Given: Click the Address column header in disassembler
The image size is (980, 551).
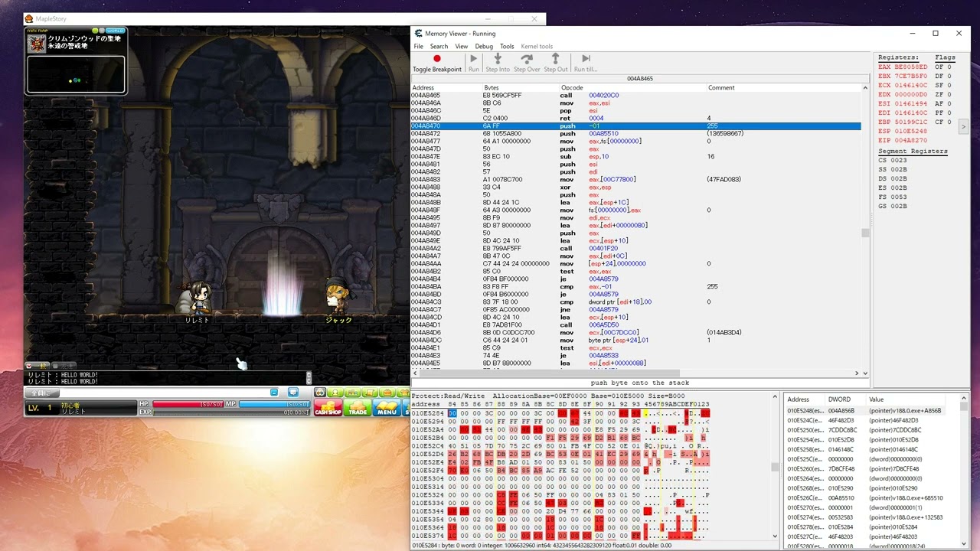Looking at the screenshot, I should [446, 87].
